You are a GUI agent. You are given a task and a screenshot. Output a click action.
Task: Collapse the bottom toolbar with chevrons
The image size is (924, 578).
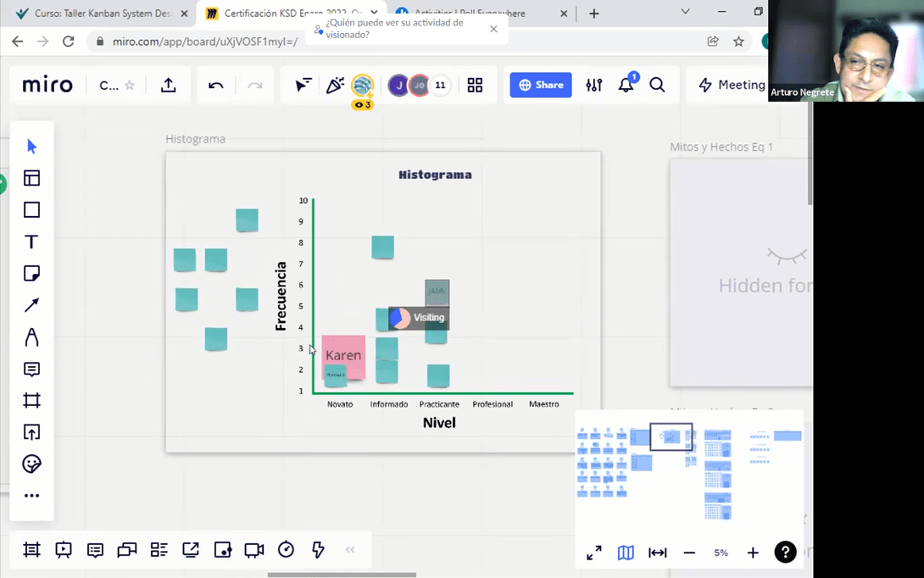pos(349,550)
